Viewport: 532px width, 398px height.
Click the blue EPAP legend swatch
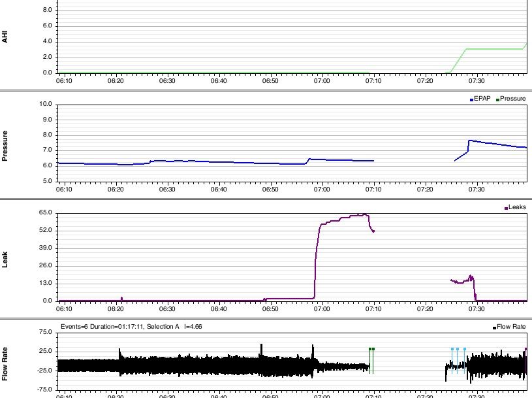(x=471, y=99)
